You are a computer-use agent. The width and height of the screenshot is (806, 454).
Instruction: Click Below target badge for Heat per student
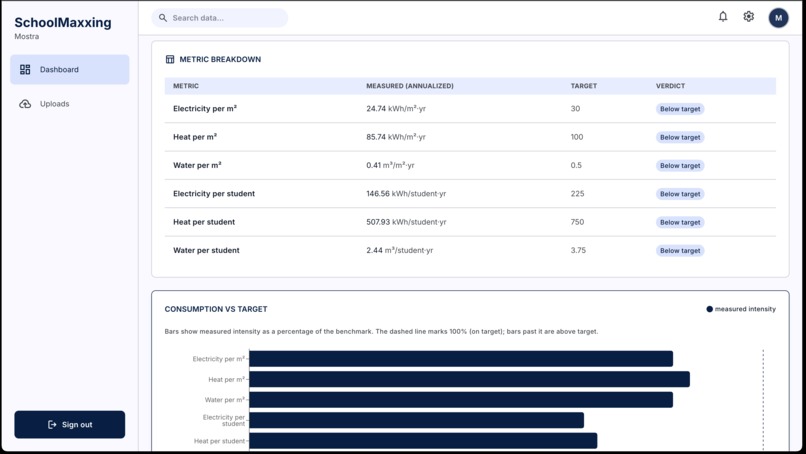[x=680, y=222]
